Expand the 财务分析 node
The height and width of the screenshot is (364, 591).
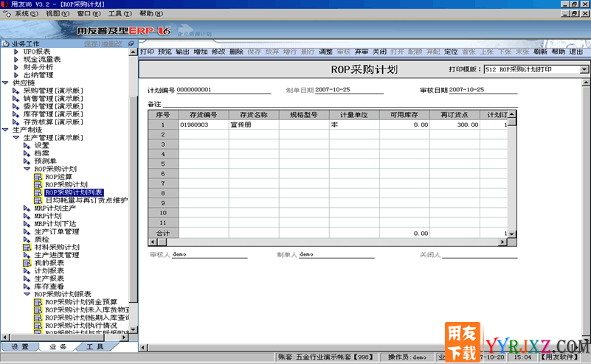(15, 67)
